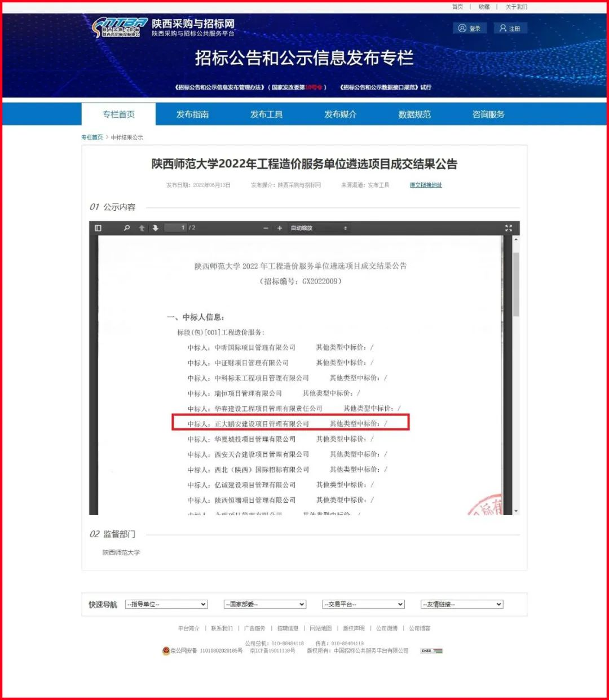Open the 自动缩放 zoom level dropdown

click(319, 228)
